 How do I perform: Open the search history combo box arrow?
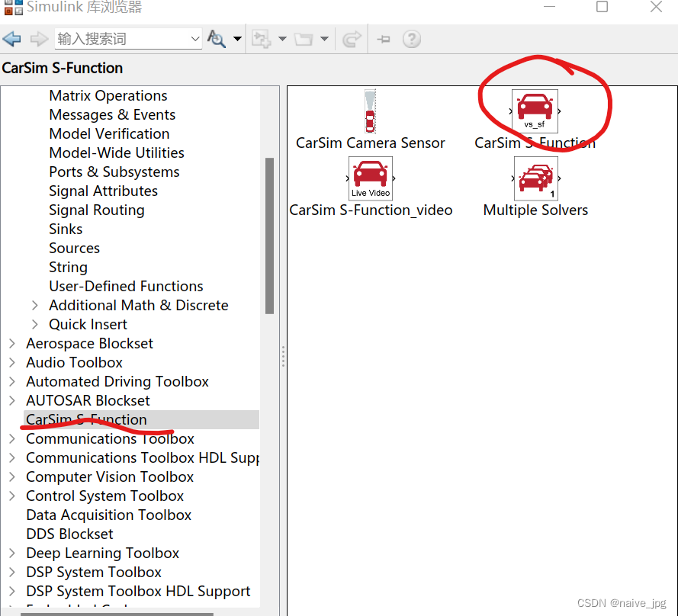tap(195, 39)
